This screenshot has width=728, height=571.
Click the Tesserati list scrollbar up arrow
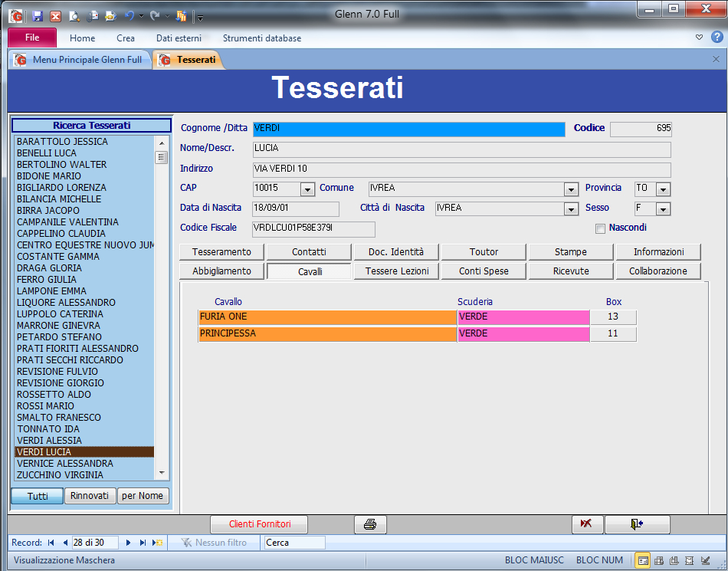click(x=162, y=143)
